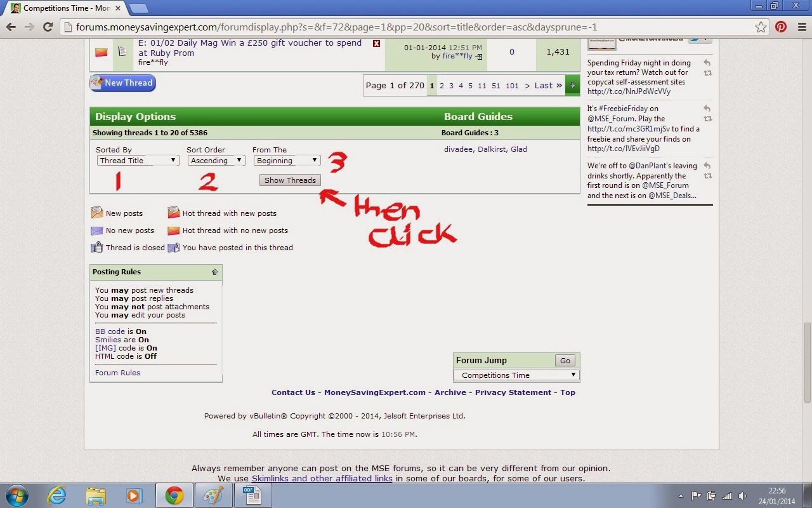This screenshot has width=812, height=508.
Task: Jump to the Last page link
Action: click(548, 86)
